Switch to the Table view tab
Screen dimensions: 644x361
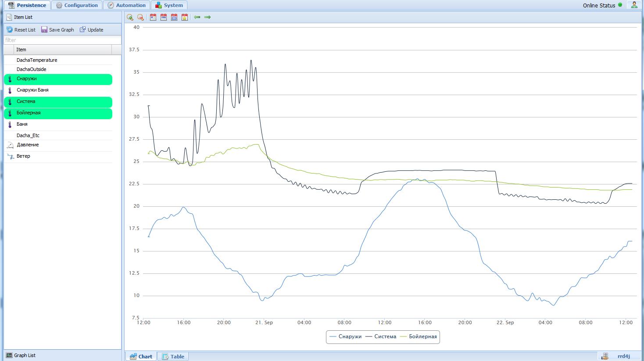click(173, 356)
